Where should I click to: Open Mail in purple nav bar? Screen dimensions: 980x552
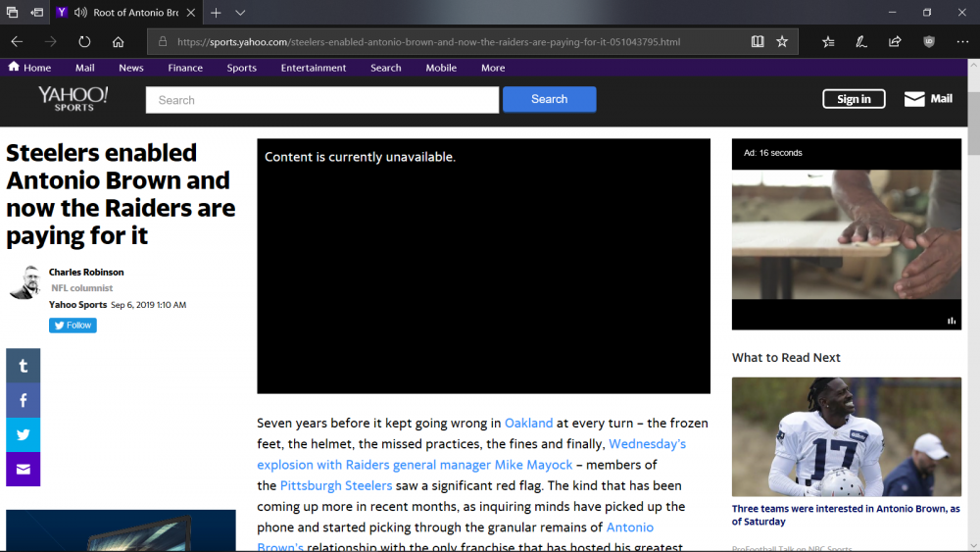(x=85, y=68)
